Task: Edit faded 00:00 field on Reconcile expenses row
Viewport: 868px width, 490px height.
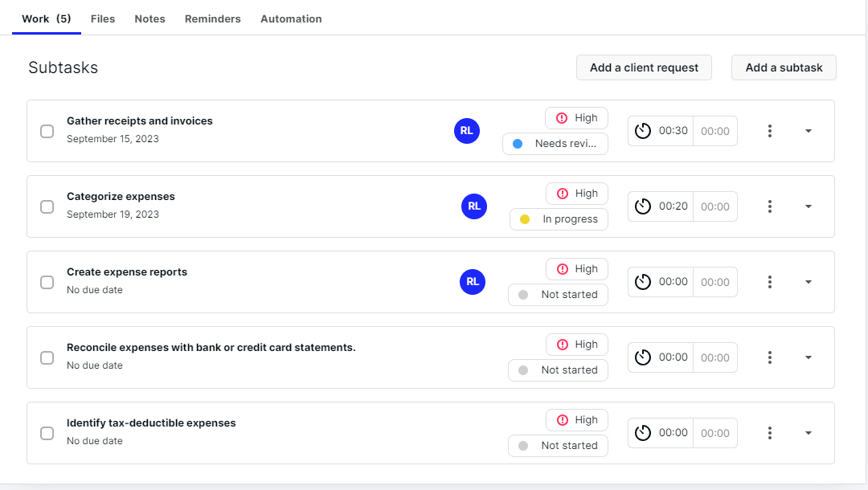Action: (715, 357)
